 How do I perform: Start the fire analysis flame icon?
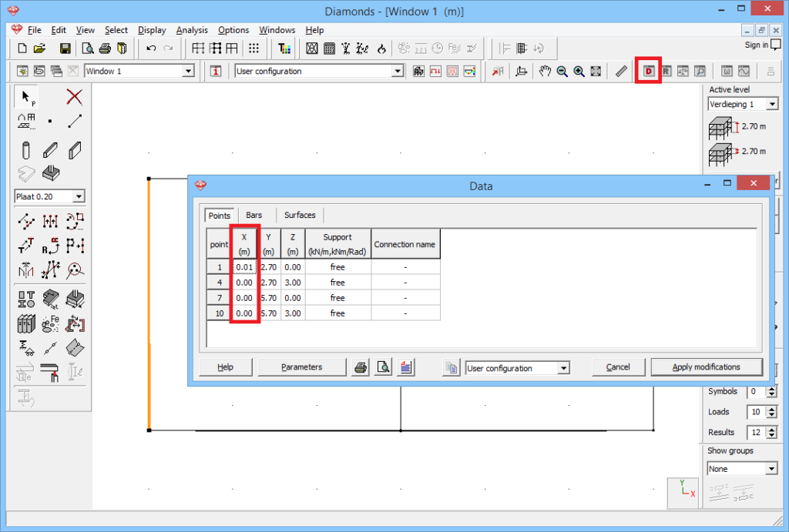point(381,49)
